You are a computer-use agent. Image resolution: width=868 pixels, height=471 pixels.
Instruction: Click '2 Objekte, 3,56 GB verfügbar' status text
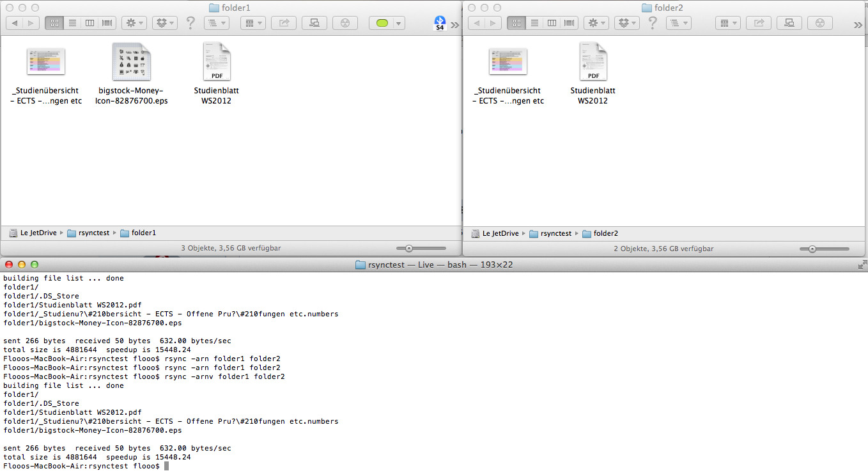[663, 249]
